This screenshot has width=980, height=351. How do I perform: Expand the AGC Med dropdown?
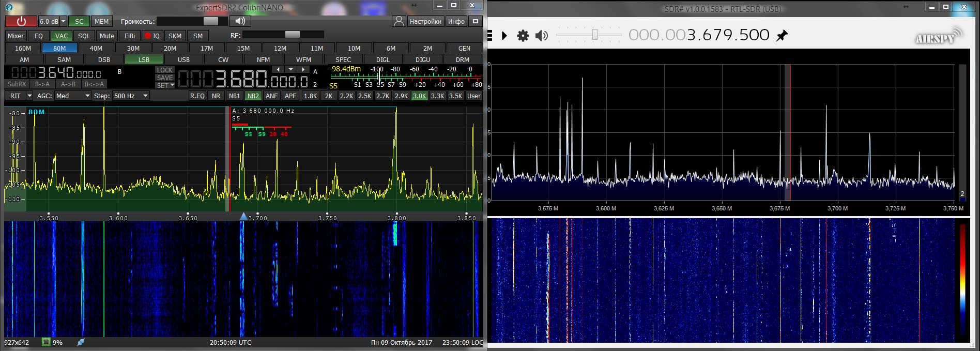(72, 96)
